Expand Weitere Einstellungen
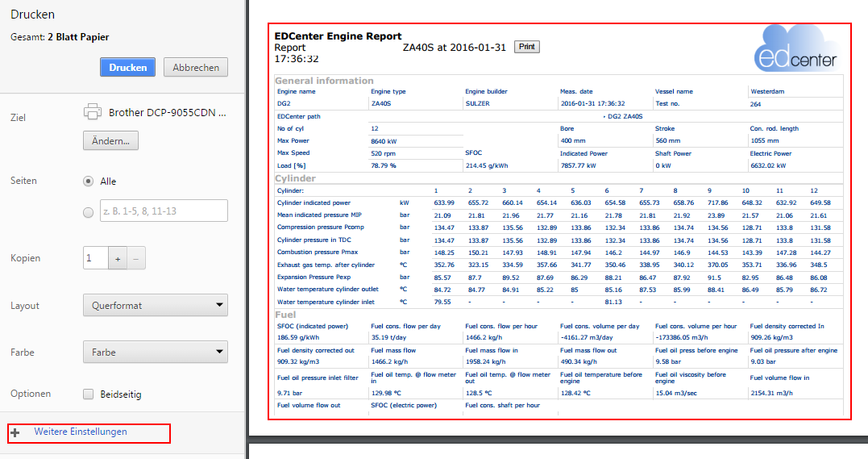Screen dimensions: 868x459 point(81,432)
